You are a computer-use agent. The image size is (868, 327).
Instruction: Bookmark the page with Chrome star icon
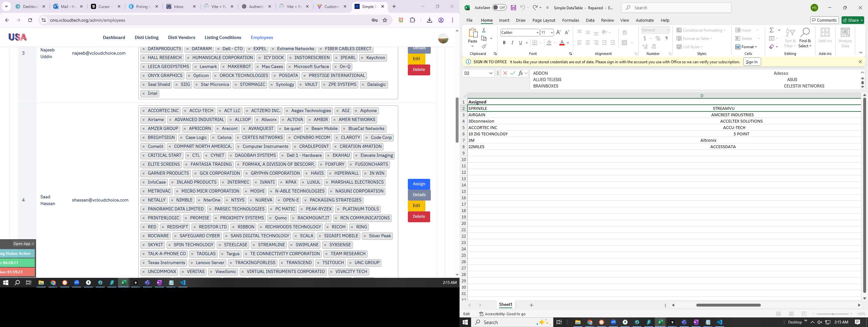click(385, 20)
